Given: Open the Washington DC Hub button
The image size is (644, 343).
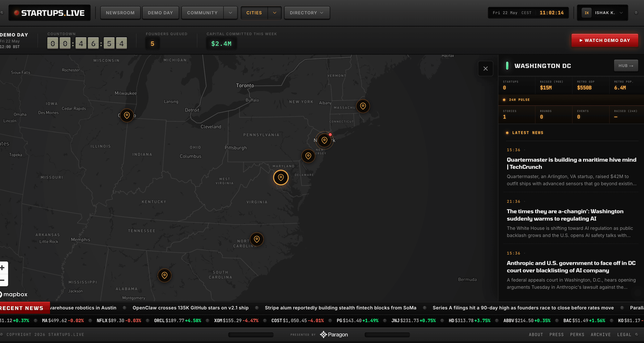Looking at the screenshot, I should click(x=626, y=66).
